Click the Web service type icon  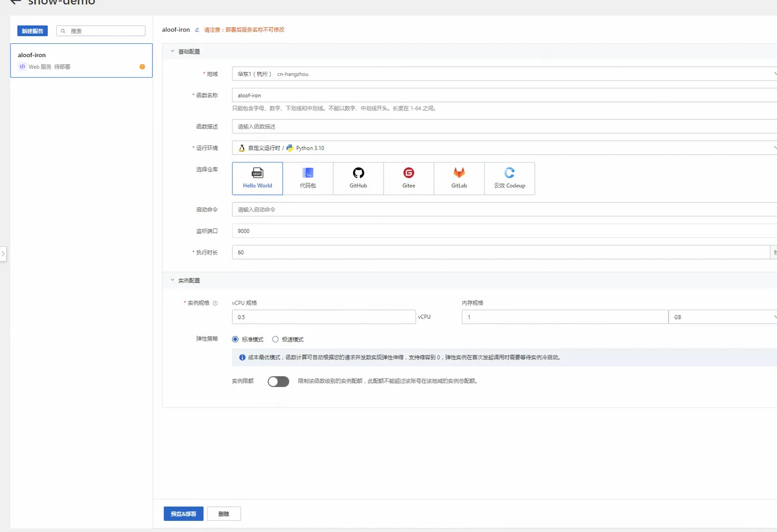point(22,67)
